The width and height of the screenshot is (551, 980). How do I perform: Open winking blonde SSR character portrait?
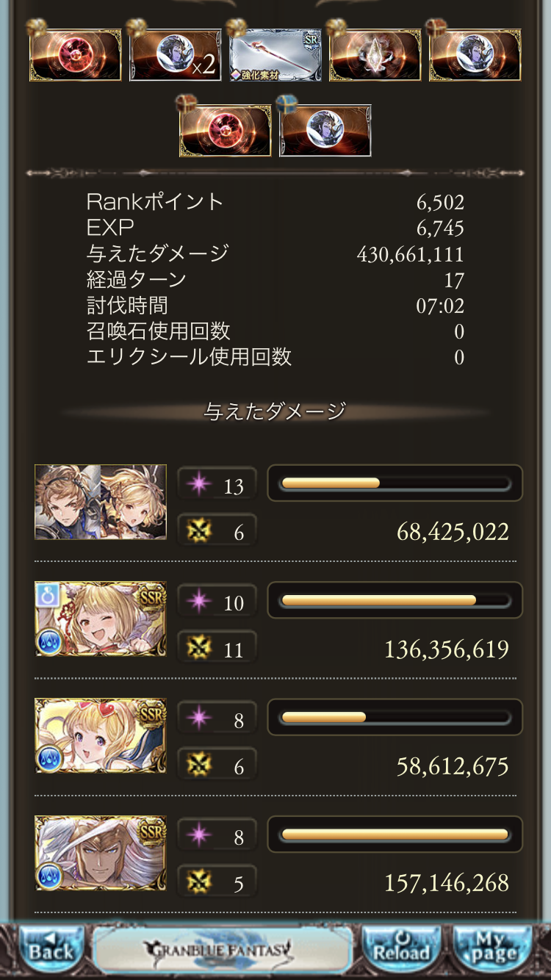[x=101, y=619]
